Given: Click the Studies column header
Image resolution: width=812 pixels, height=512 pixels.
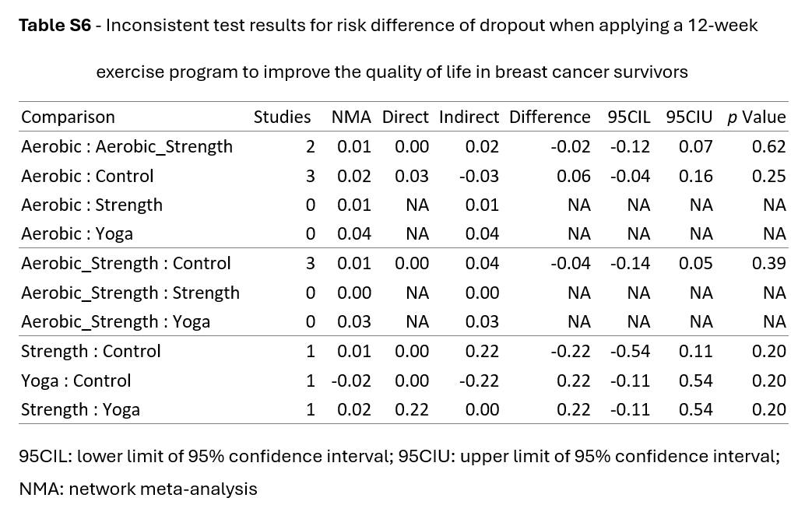Looking at the screenshot, I should pyautogui.click(x=282, y=117).
